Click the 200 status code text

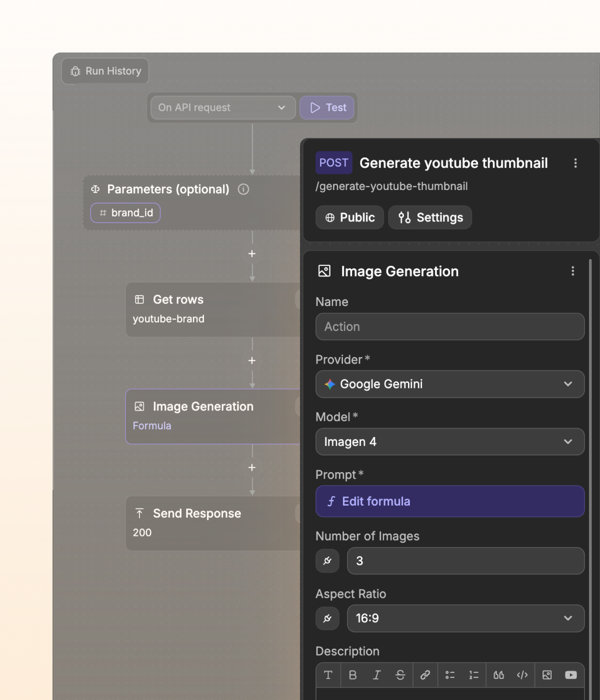tap(142, 533)
